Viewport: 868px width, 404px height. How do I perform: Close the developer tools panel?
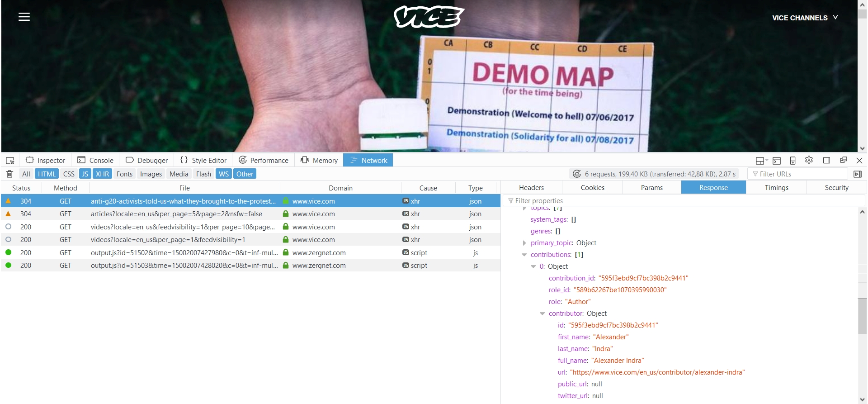[859, 161]
